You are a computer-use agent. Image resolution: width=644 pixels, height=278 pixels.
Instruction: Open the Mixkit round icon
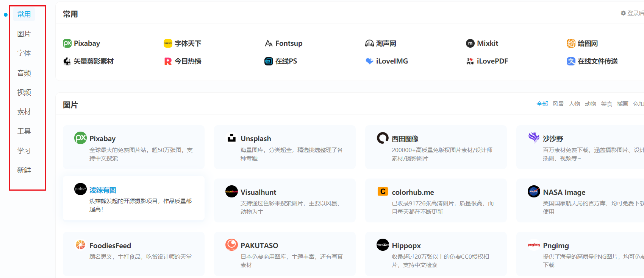point(470,43)
